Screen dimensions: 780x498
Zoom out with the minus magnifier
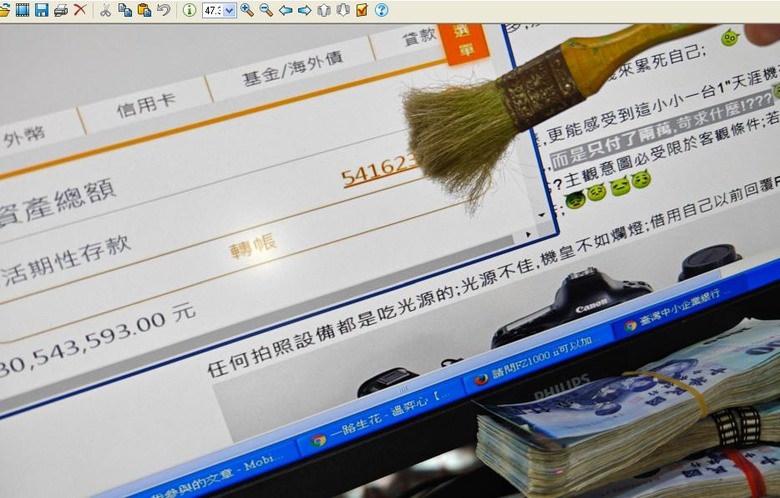click(266, 10)
